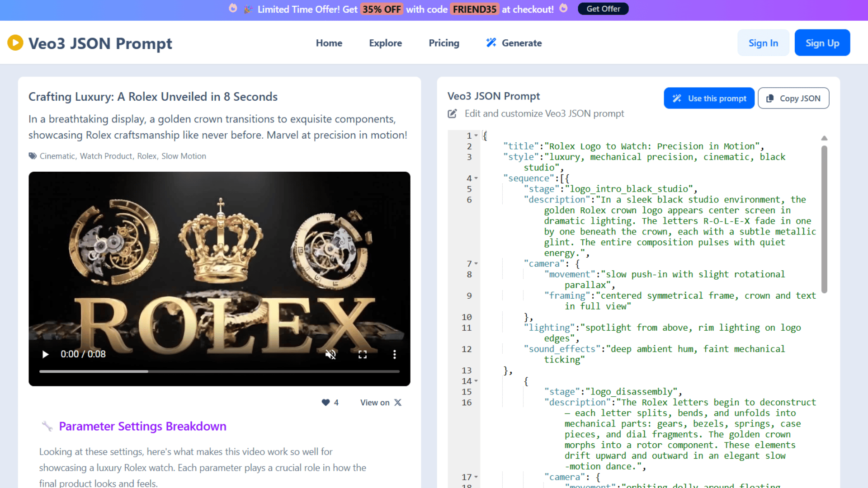Fold code block at line 14
Image resolution: width=868 pixels, height=488 pixels.
(x=476, y=381)
